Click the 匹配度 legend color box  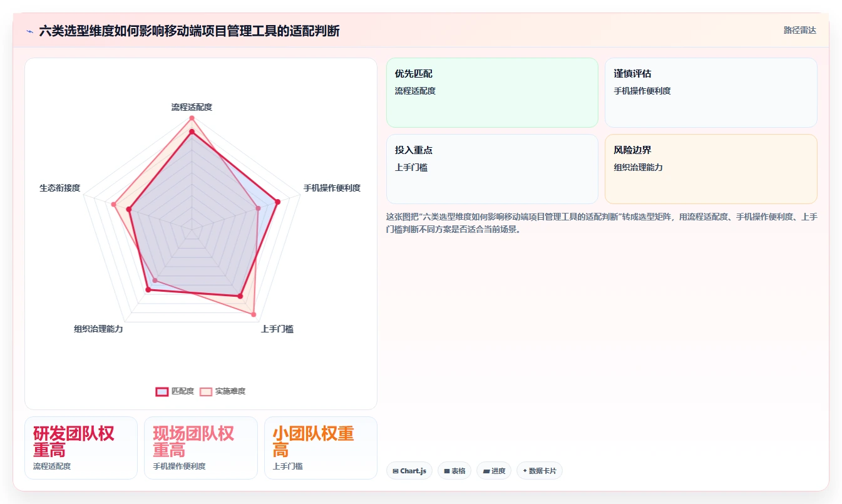[162, 391]
